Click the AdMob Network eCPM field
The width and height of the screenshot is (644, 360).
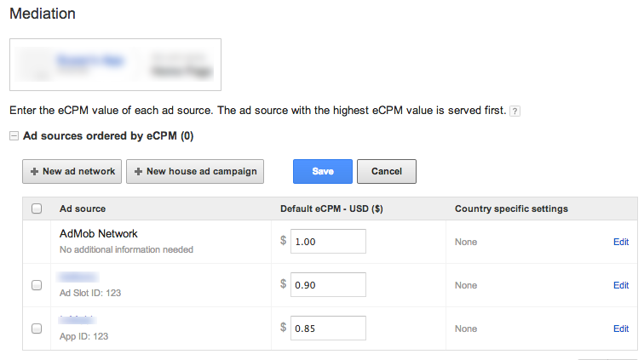[328, 242]
